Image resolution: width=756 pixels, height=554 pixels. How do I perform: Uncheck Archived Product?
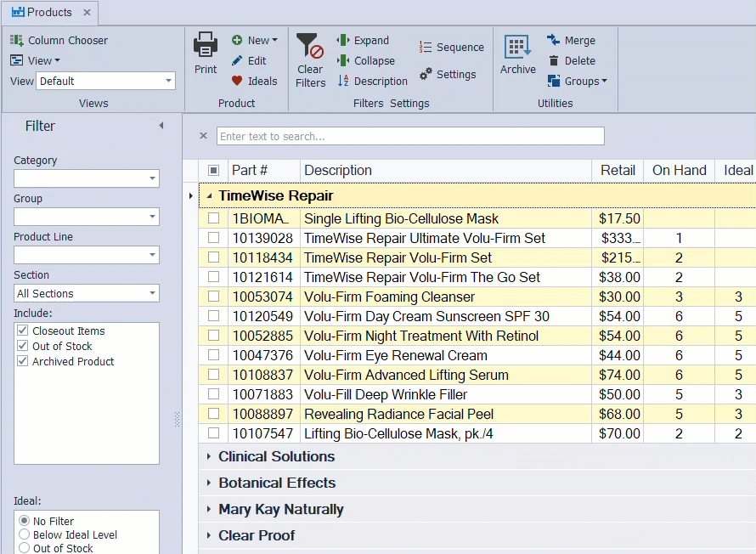point(23,361)
